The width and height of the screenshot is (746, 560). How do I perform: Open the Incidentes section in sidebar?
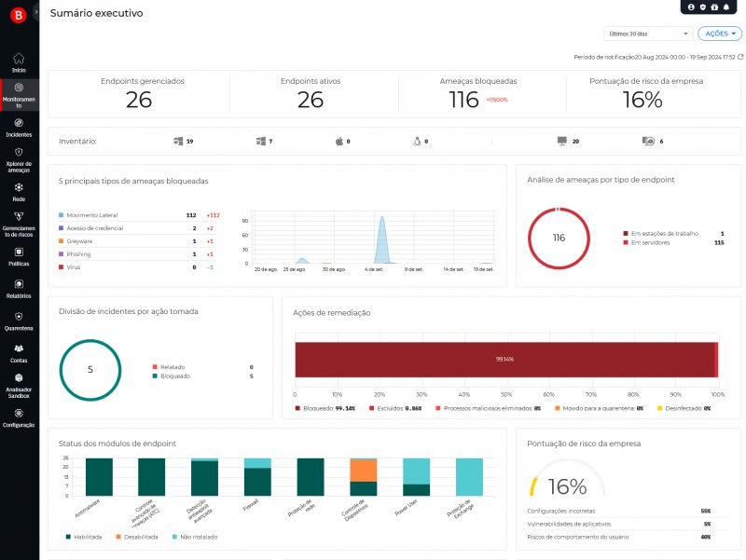[x=19, y=128]
